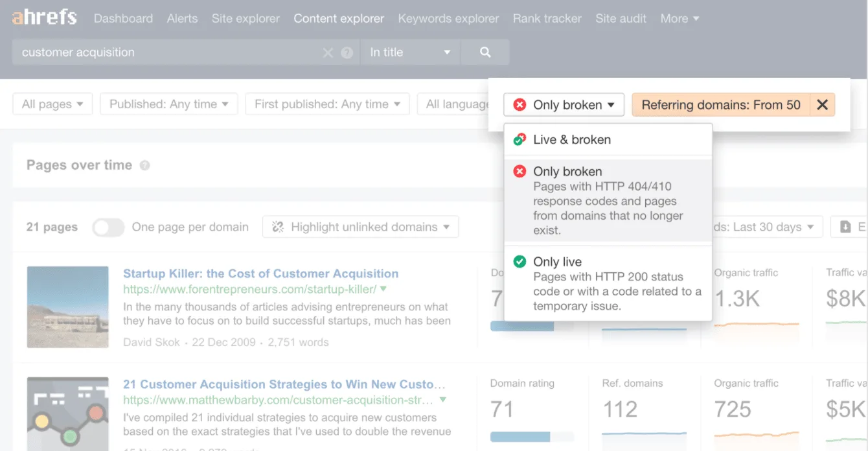Click the red broken icon in the Only broken dropdown button

[x=520, y=105]
